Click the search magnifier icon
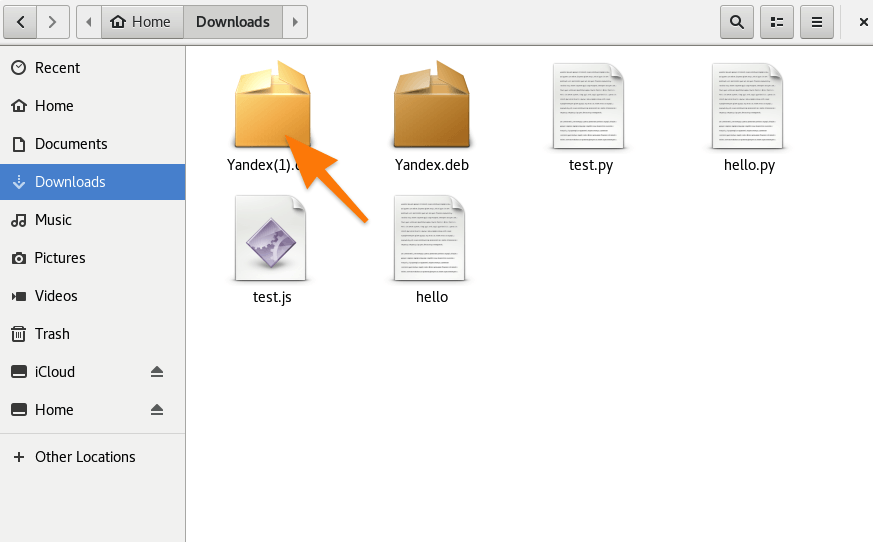Viewport: 873px width, 542px height. click(x=737, y=21)
